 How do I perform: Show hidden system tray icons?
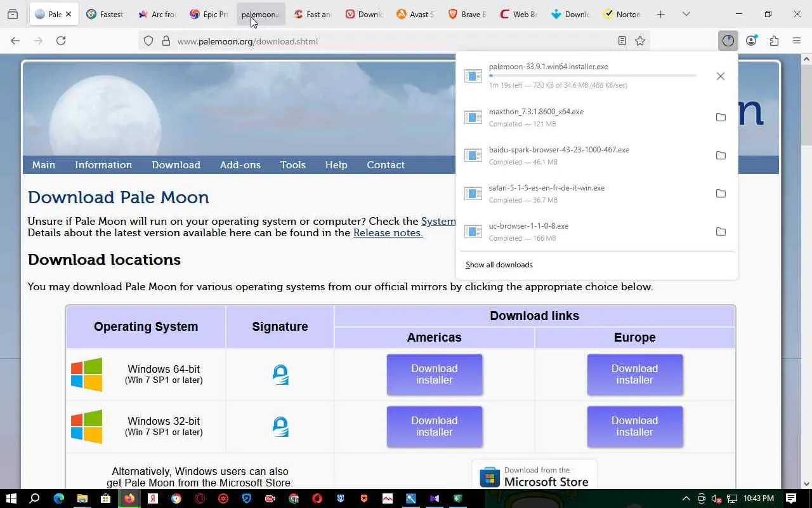coord(686,498)
